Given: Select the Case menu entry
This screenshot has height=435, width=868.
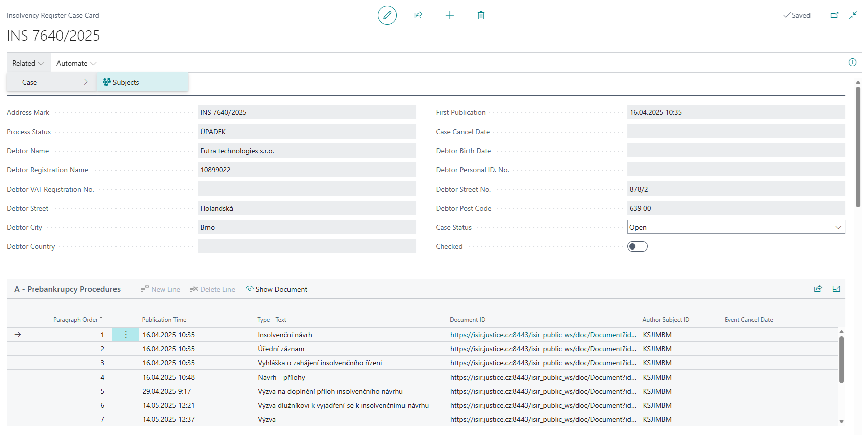Looking at the screenshot, I should click(29, 82).
